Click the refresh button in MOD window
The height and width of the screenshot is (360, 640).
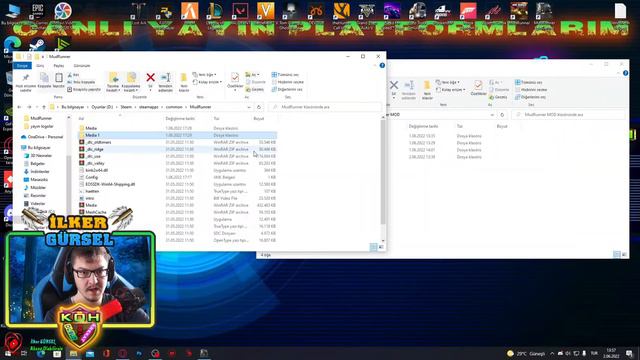point(502,115)
